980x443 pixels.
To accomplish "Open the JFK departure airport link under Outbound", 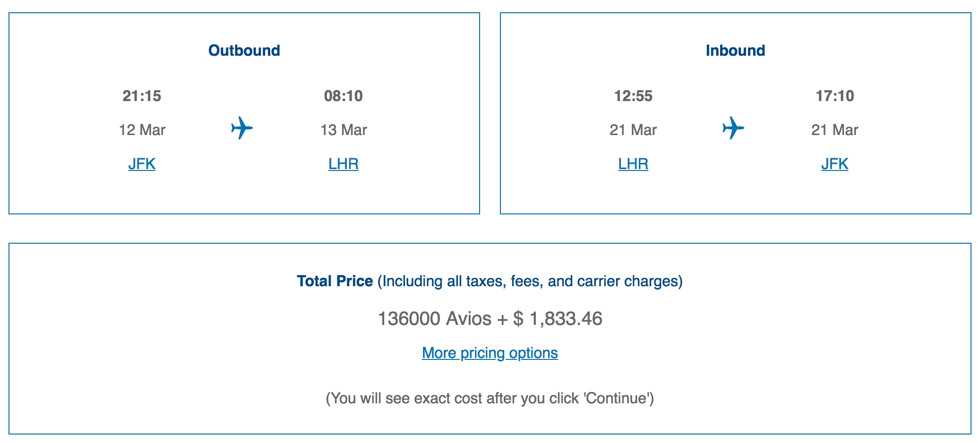I will 142,164.
